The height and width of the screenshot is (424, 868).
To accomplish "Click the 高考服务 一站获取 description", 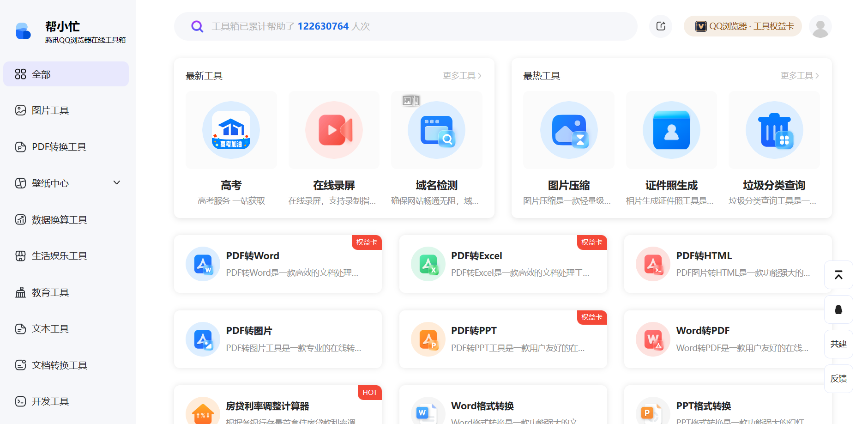I will 231,201.
